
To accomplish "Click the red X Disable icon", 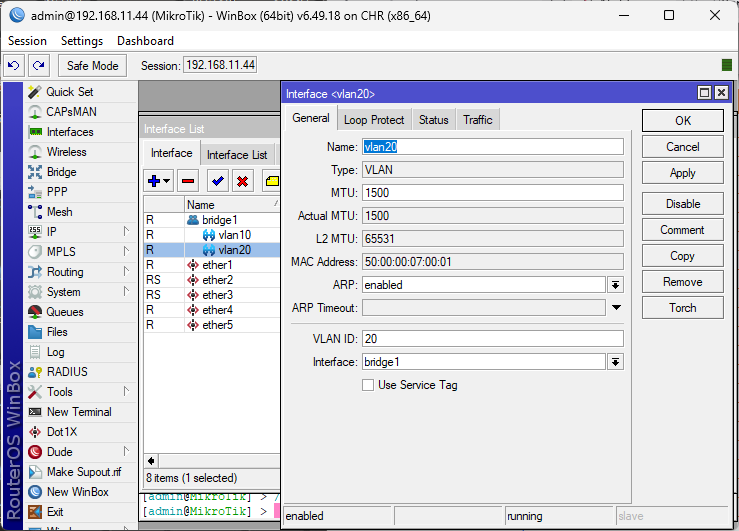I will 243,181.
